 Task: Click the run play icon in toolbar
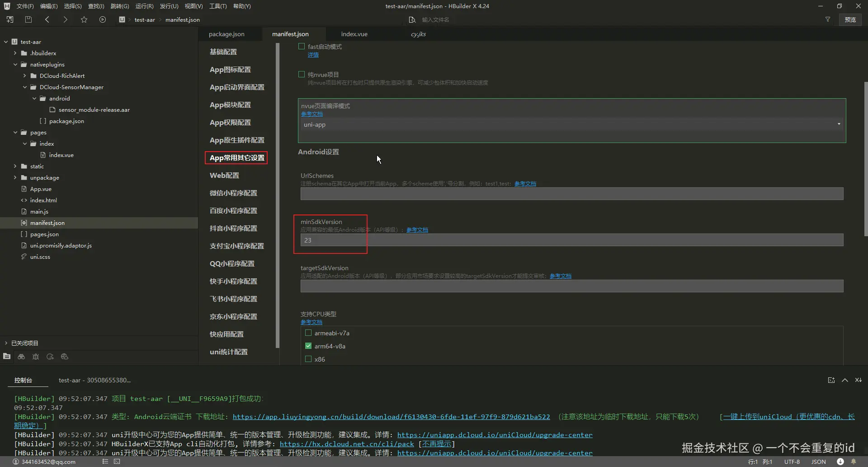pos(103,19)
